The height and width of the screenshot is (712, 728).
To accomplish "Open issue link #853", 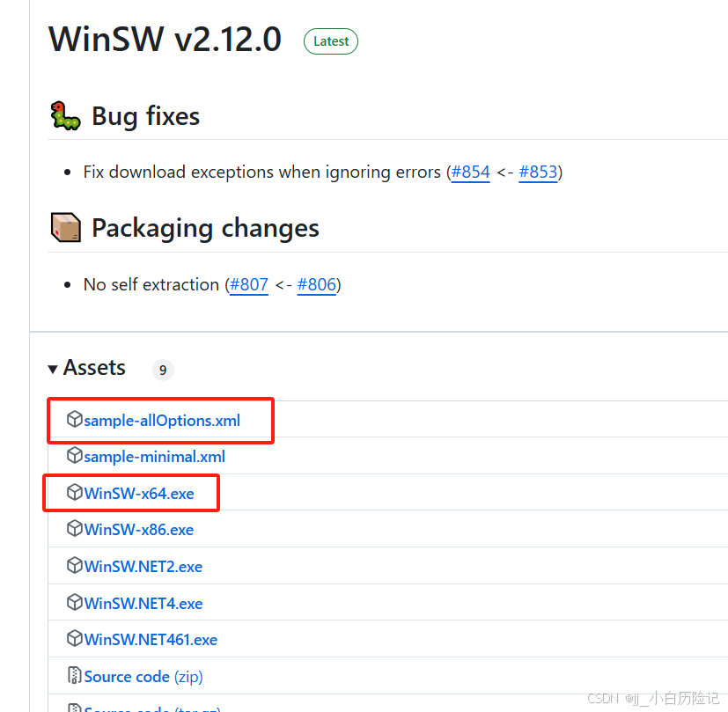I will click(538, 172).
